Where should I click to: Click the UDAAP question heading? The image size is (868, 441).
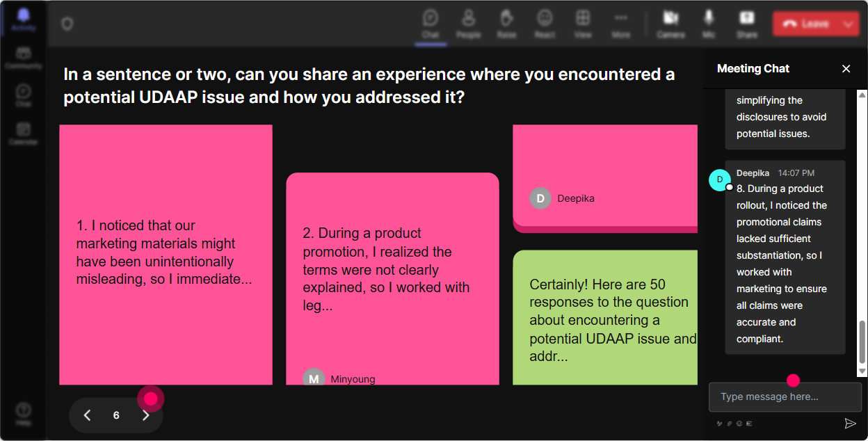[x=369, y=86]
